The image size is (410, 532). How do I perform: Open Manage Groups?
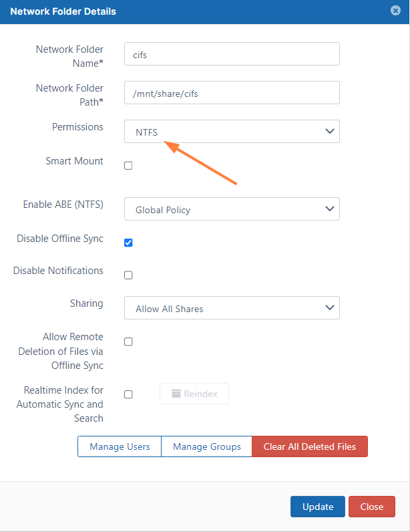coord(206,446)
